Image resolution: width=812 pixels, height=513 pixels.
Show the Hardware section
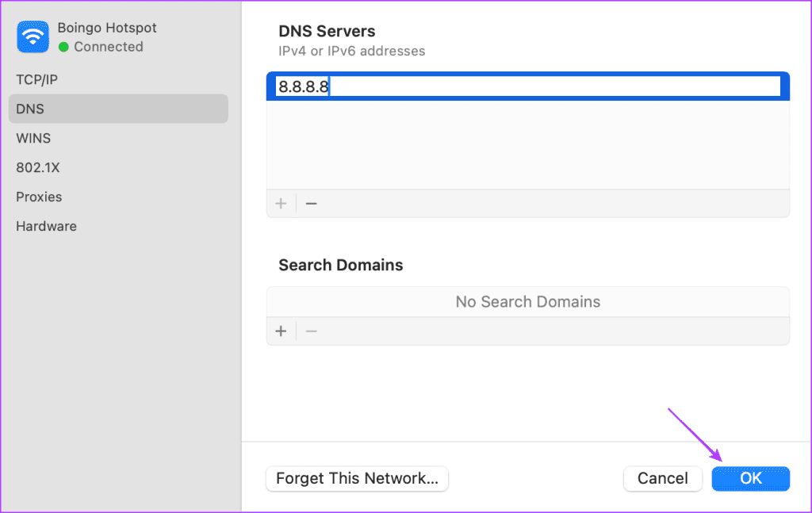pyautogui.click(x=46, y=226)
